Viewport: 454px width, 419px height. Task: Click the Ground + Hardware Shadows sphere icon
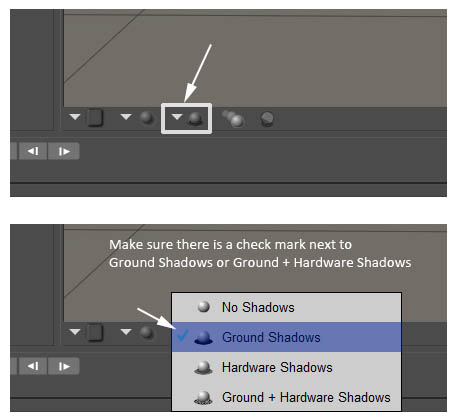click(x=203, y=398)
